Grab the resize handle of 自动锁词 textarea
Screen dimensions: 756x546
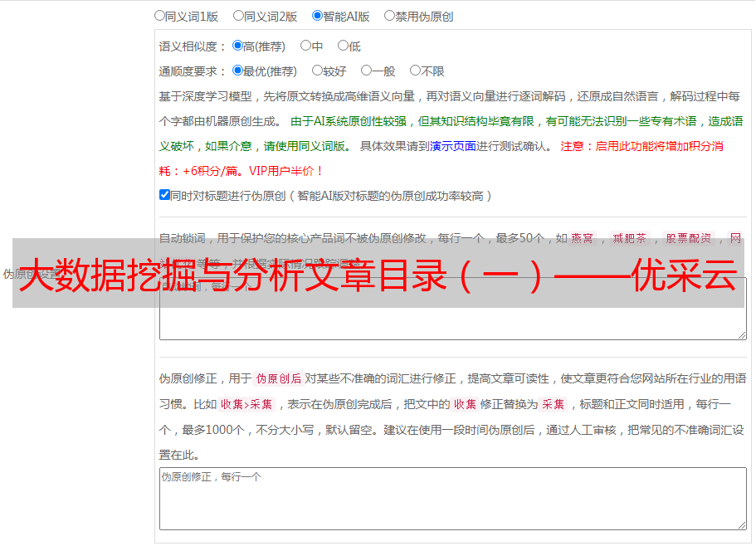[742, 335]
